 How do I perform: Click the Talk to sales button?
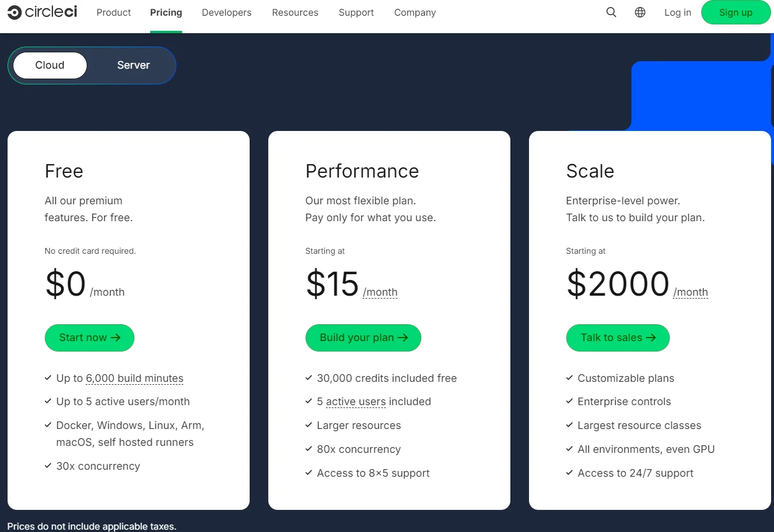618,338
